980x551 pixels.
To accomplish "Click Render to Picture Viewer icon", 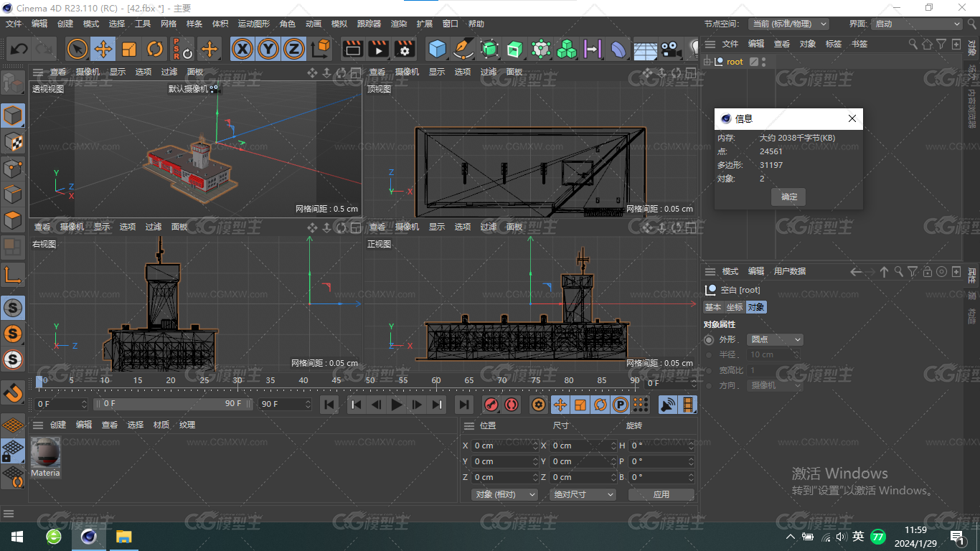I will click(378, 49).
